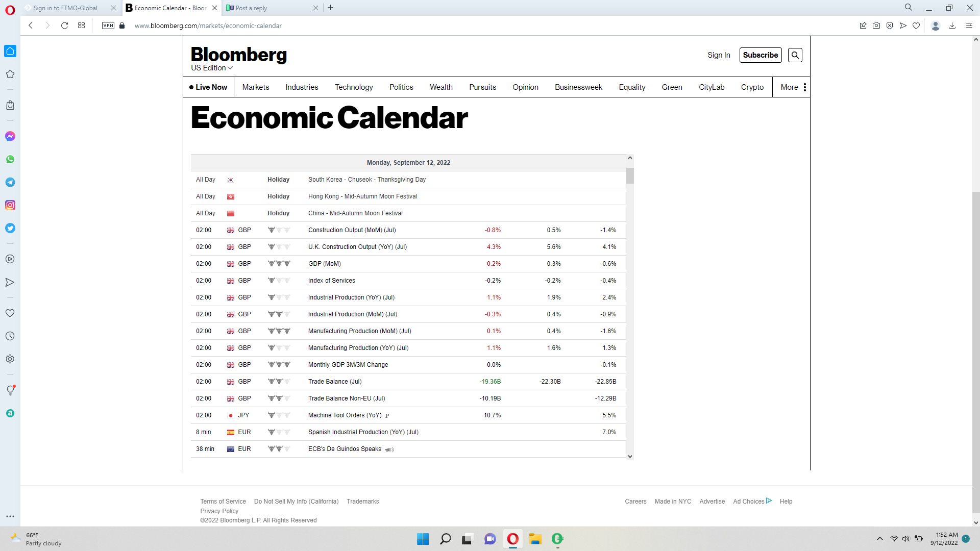Click the snapshot camera icon

pyautogui.click(x=876, y=26)
